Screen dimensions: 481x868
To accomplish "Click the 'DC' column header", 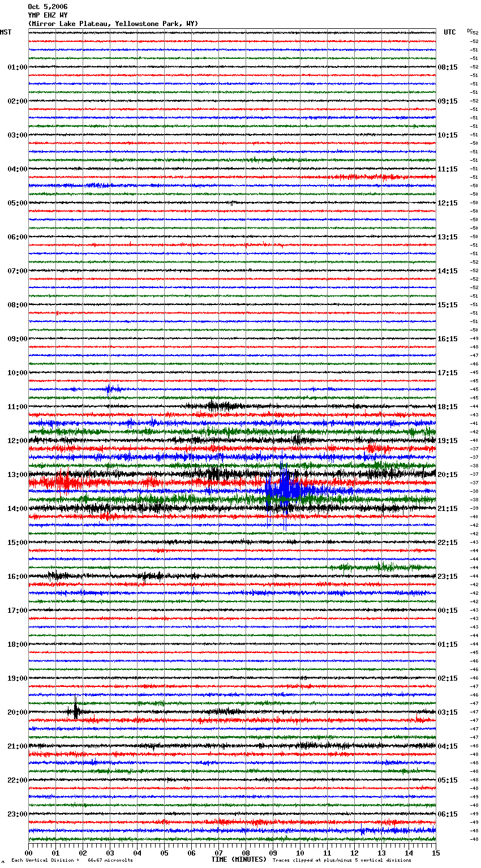I will click(x=470, y=31).
